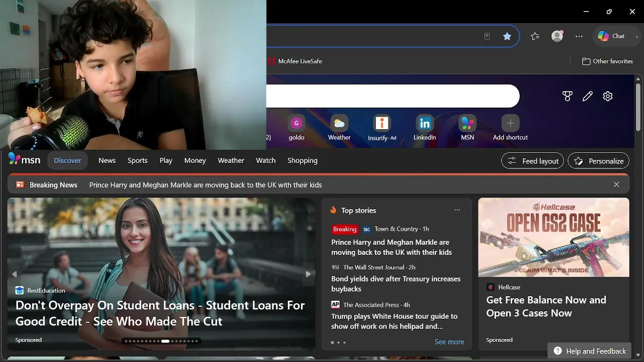Open the Trump White House tour story
The width and height of the screenshot is (644, 362).
coord(394,321)
